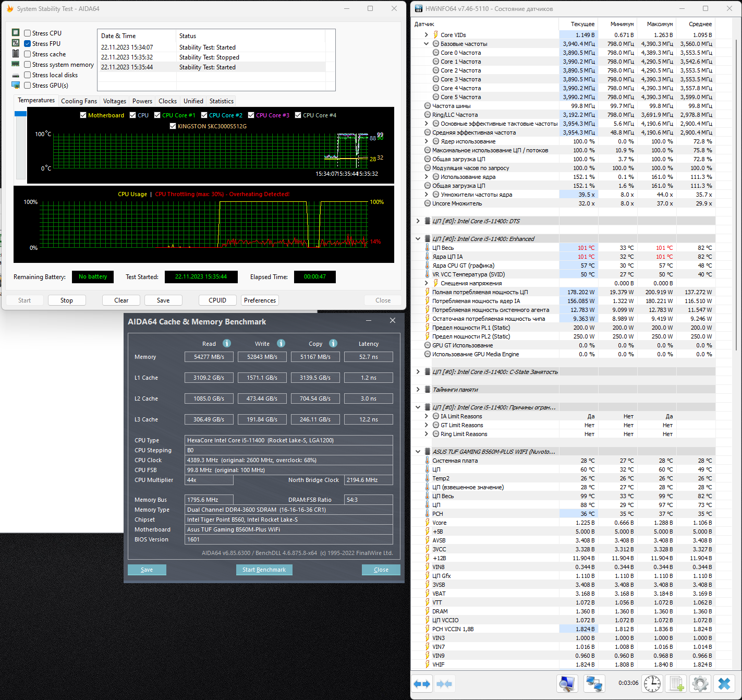The height and width of the screenshot is (700, 742).
Task: Click the info icon next to Copy
Action: [333, 343]
